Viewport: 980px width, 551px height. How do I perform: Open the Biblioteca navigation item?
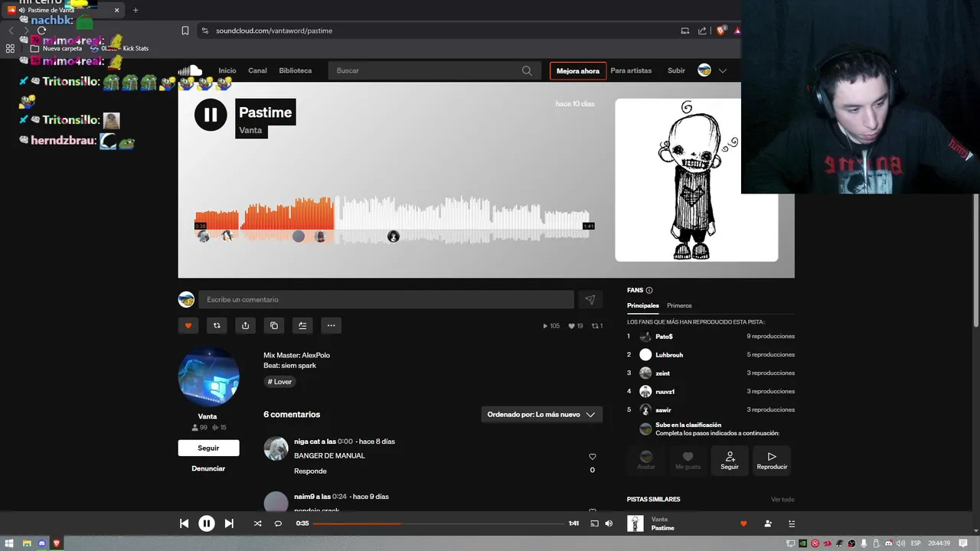[296, 70]
